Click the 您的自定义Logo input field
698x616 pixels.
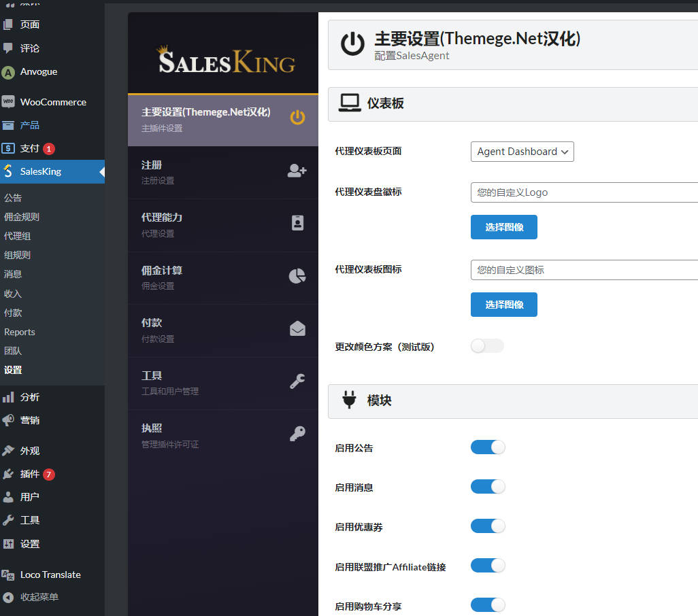[x=584, y=192]
